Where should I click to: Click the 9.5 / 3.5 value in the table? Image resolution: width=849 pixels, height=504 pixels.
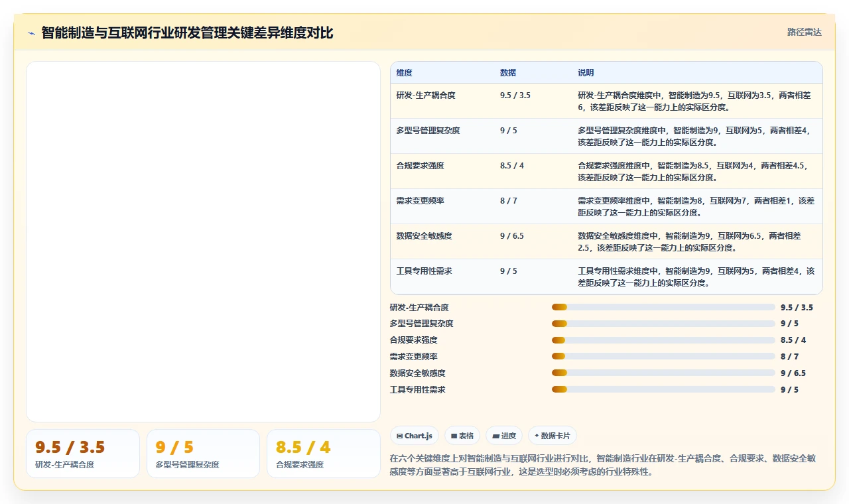coord(515,95)
